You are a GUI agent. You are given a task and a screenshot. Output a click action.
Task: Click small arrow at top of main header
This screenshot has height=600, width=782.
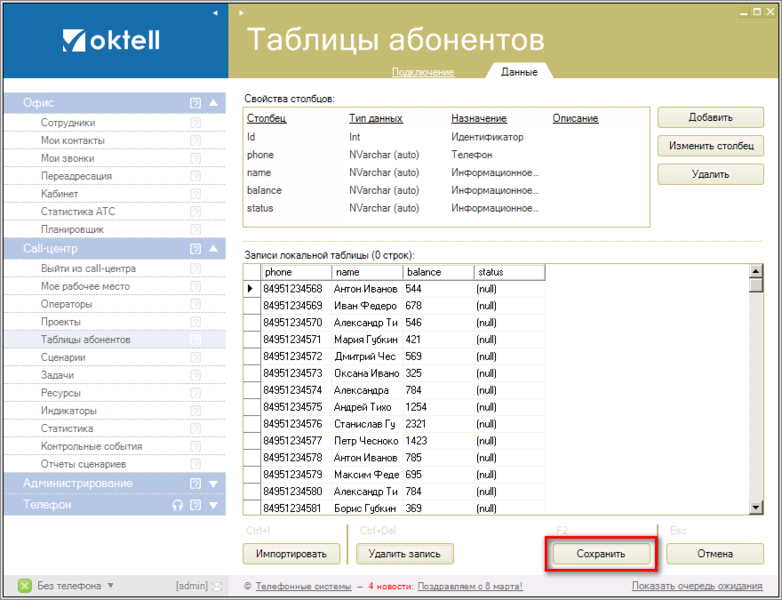(241, 13)
